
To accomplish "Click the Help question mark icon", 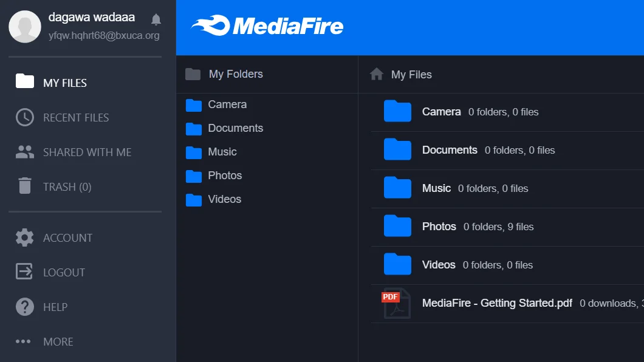I will (25, 307).
